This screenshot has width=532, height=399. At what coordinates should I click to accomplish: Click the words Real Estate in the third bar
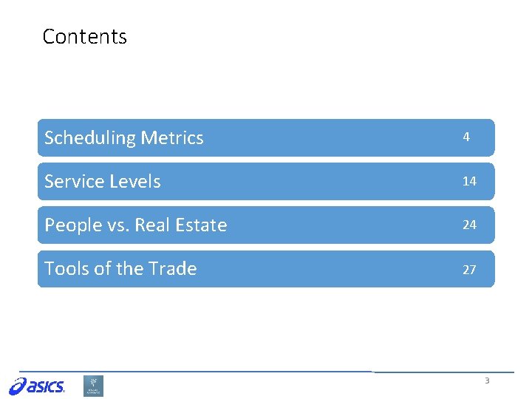pyautogui.click(x=181, y=225)
